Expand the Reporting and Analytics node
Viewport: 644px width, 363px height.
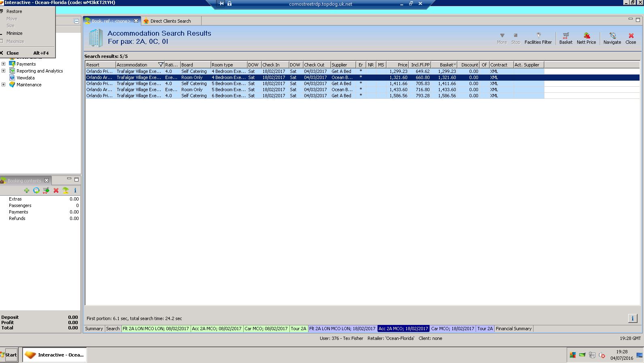pos(4,71)
